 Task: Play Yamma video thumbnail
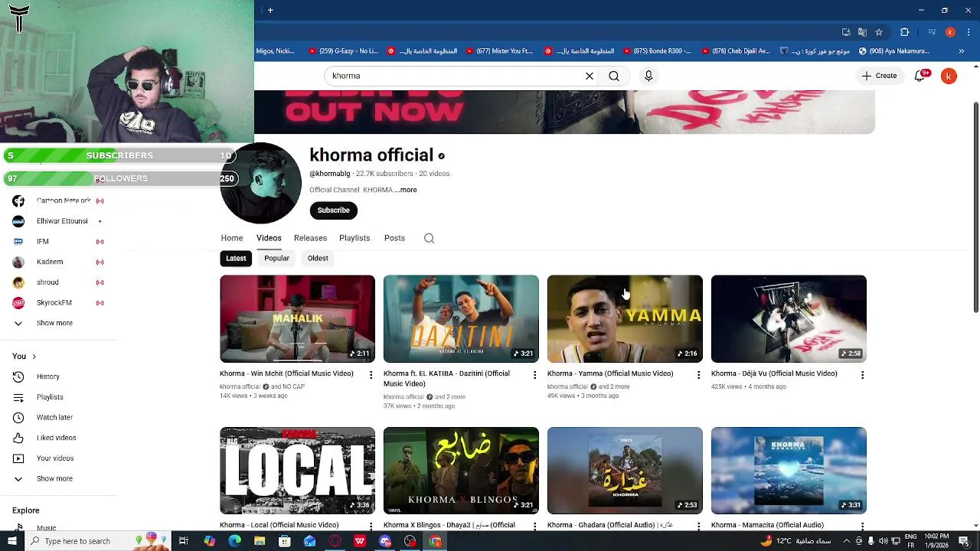(625, 318)
